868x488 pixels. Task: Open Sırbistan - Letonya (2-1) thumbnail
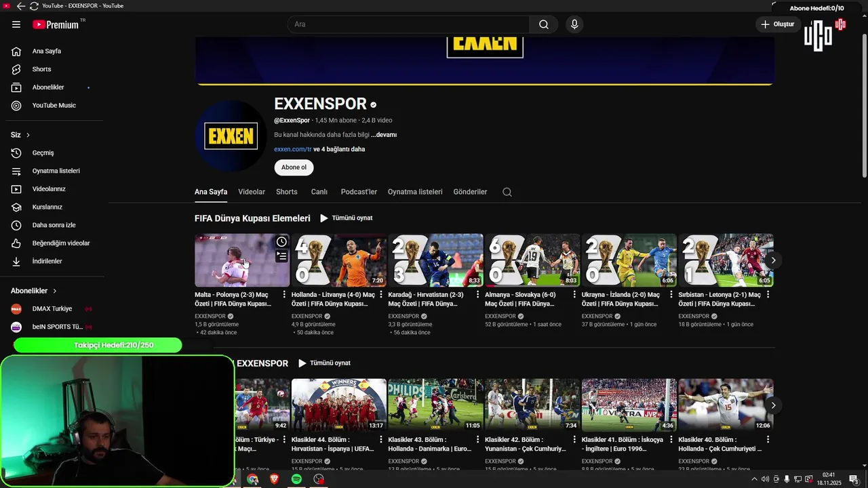pyautogui.click(x=726, y=260)
